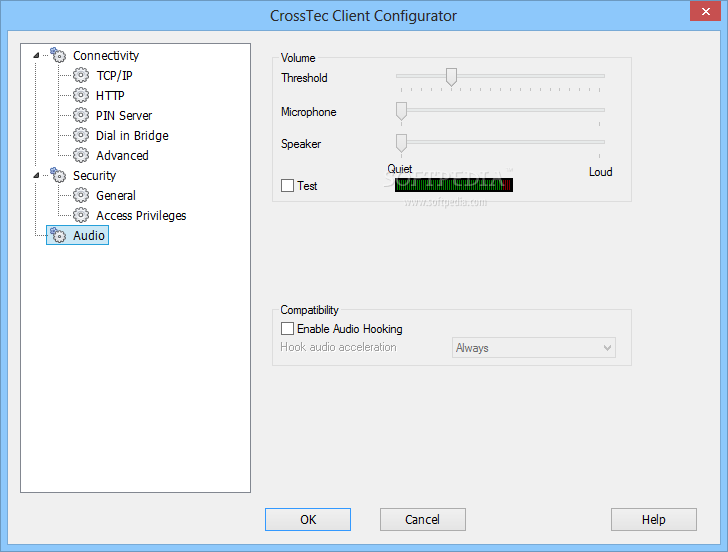This screenshot has width=728, height=552.
Task: Open the TCP/IP settings page
Action: [114, 76]
